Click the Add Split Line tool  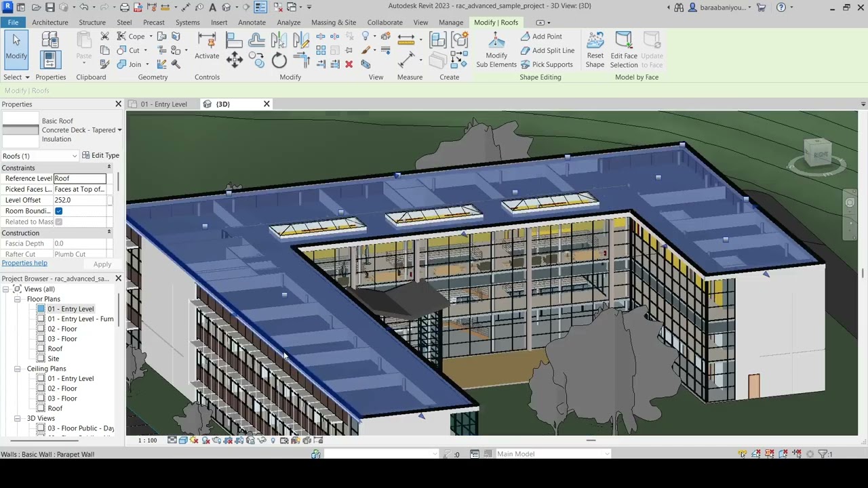coord(547,50)
